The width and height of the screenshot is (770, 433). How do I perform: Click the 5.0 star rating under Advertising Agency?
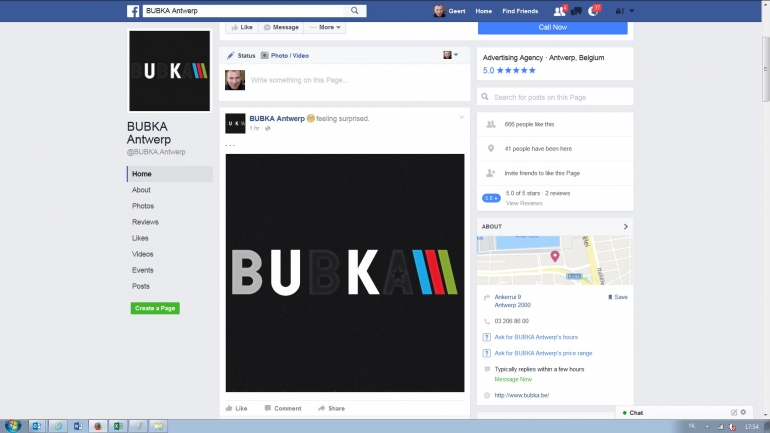pyautogui.click(x=509, y=70)
